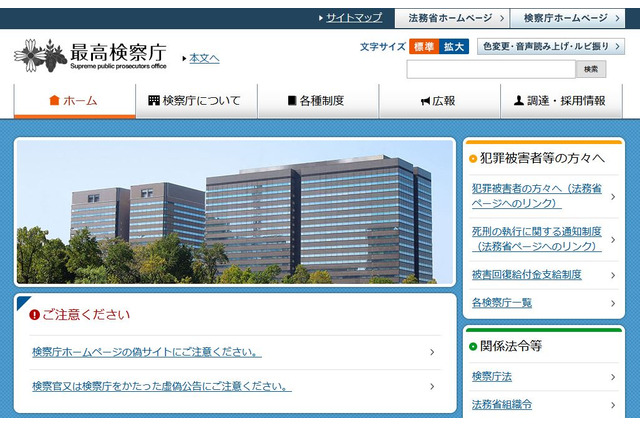Go to 検察庁ホームページ
Image resolution: width=640 pixels, height=426 pixels.
(x=567, y=18)
